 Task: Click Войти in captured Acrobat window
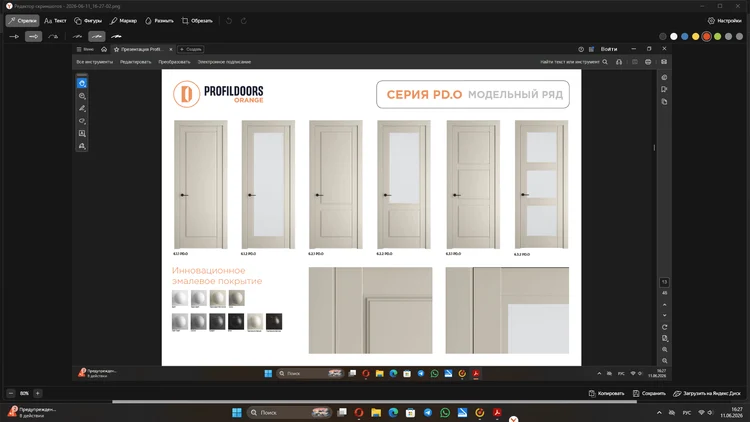609,49
